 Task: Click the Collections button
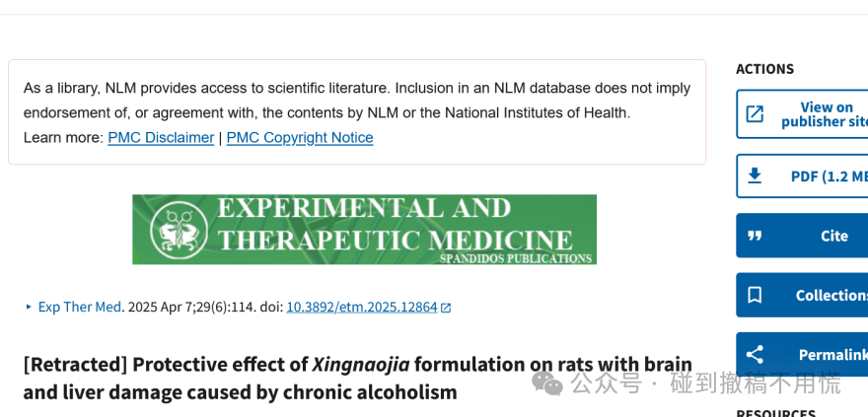tap(802, 295)
